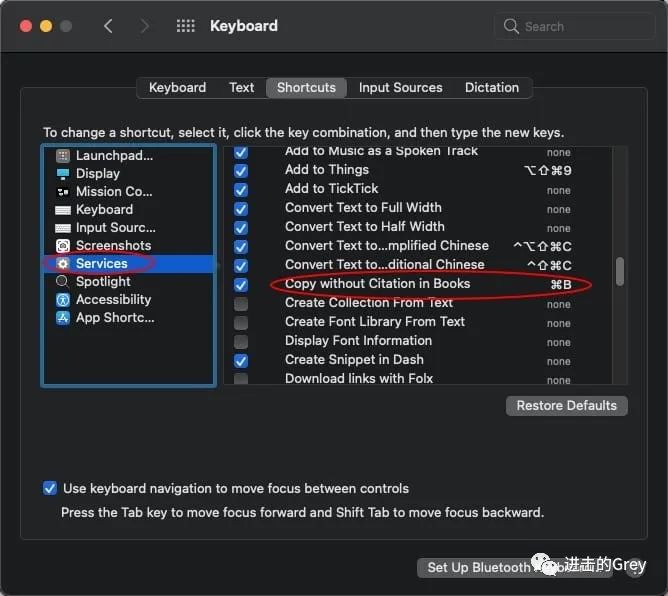The height and width of the screenshot is (596, 668).
Task: Click 'none' shortcut for Create Snippet in Dash
Action: 559,362
